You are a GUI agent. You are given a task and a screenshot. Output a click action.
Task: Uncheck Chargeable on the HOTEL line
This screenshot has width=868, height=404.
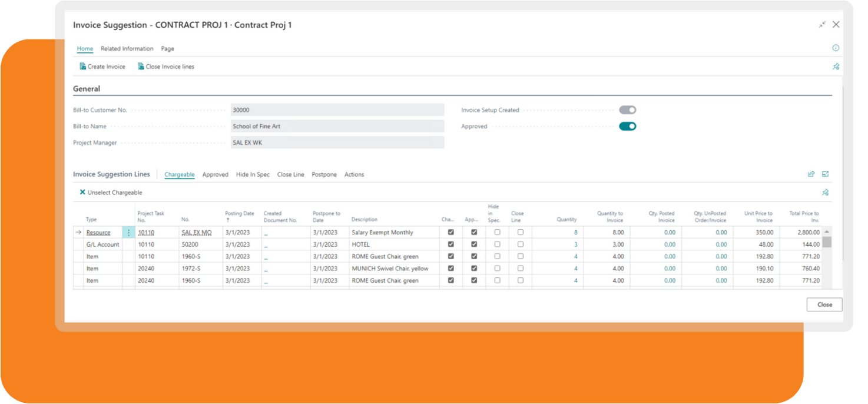(x=450, y=244)
